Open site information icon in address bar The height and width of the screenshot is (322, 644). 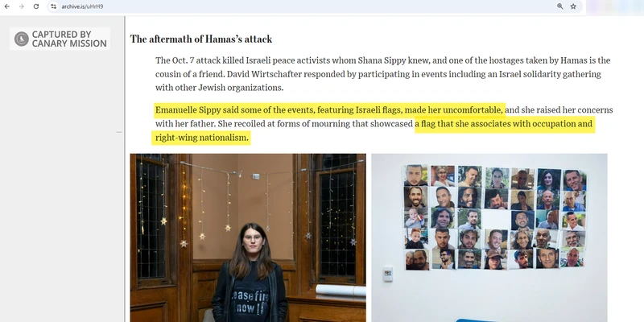pos(53,6)
